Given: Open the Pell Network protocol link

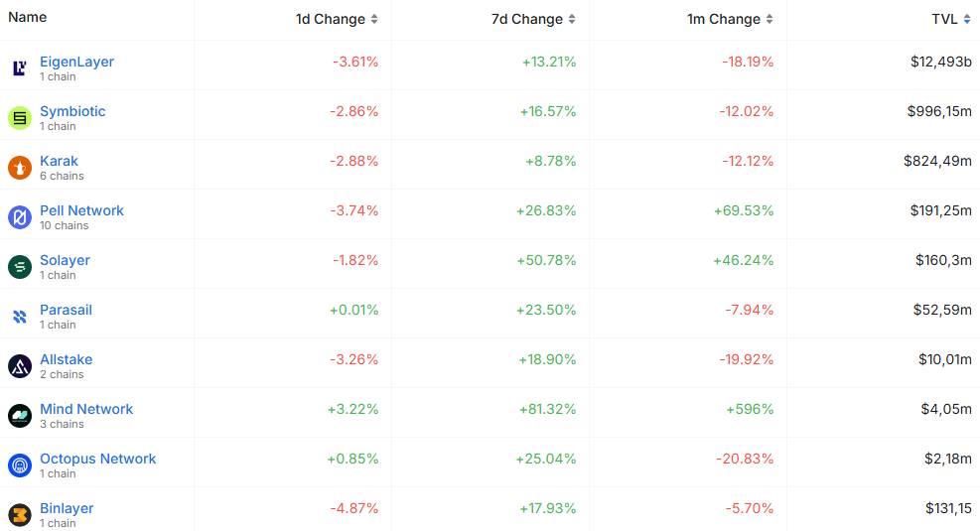Looking at the screenshot, I should click(81, 210).
